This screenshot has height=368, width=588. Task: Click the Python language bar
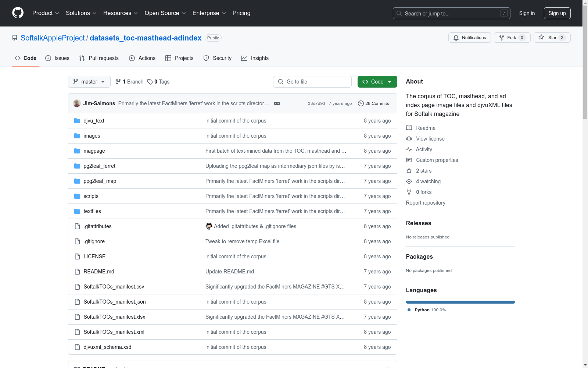460,302
